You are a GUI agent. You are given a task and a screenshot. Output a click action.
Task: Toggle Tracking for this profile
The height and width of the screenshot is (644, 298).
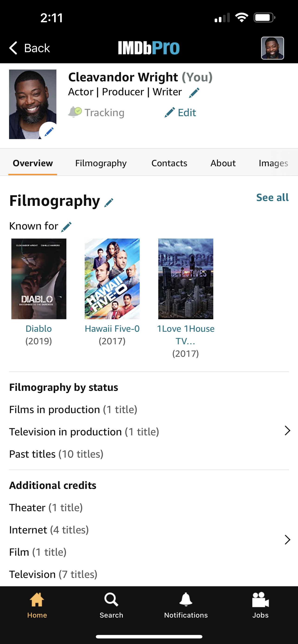[x=96, y=112]
